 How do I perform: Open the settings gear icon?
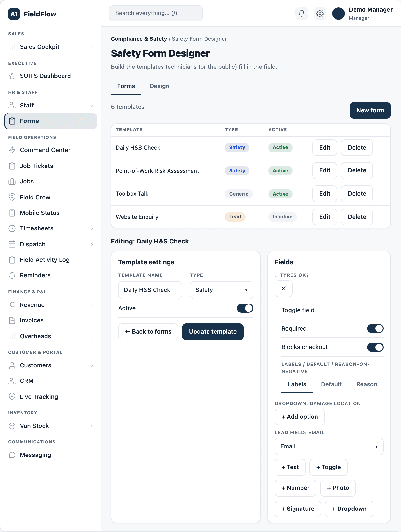click(x=320, y=14)
